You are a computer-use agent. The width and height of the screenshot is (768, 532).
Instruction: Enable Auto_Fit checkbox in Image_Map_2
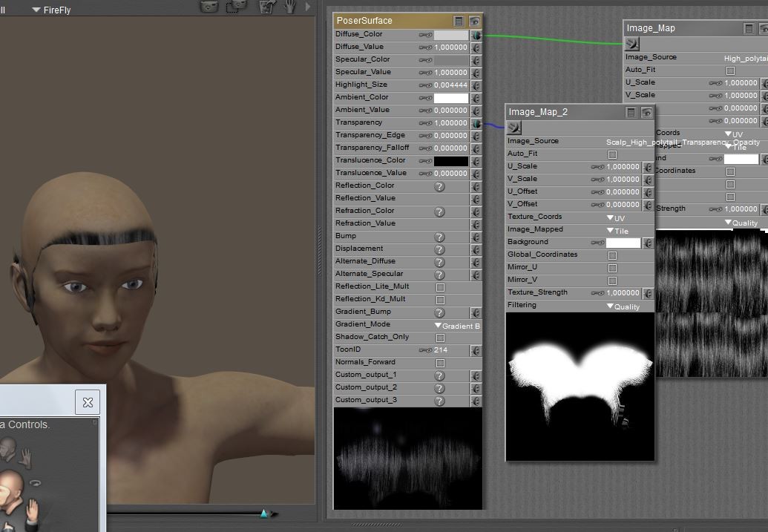point(612,154)
